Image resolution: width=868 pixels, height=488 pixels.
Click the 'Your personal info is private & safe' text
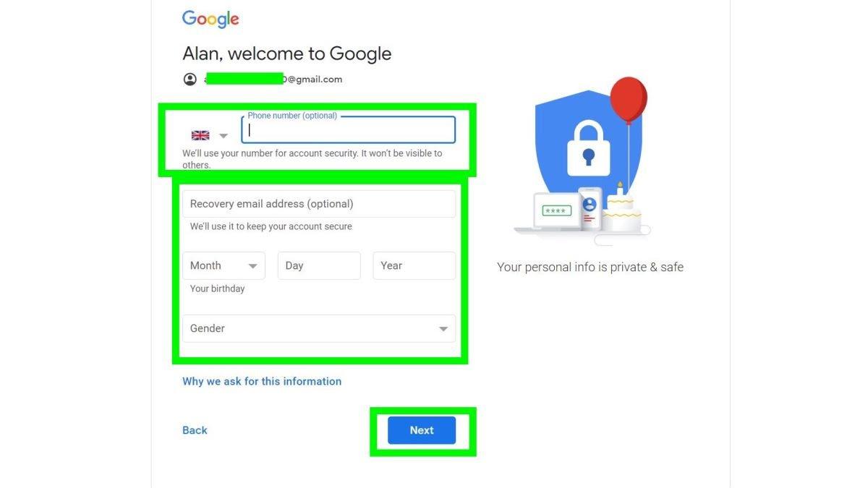[590, 267]
